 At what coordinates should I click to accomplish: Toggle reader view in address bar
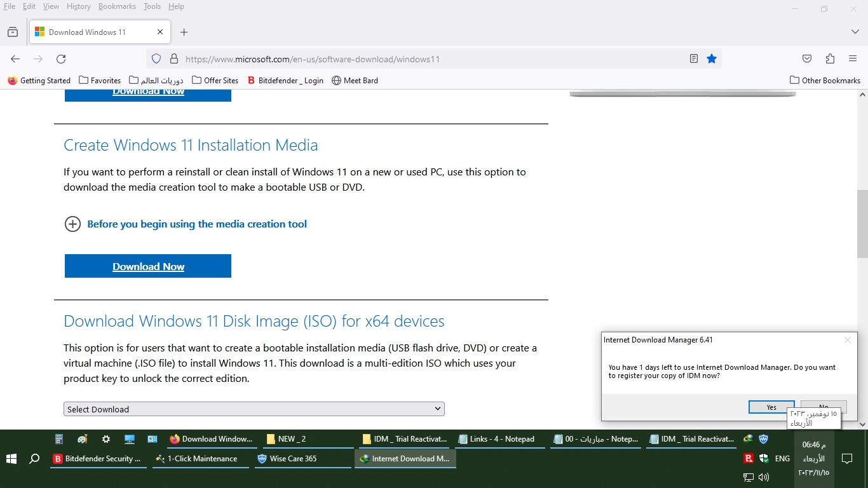694,59
